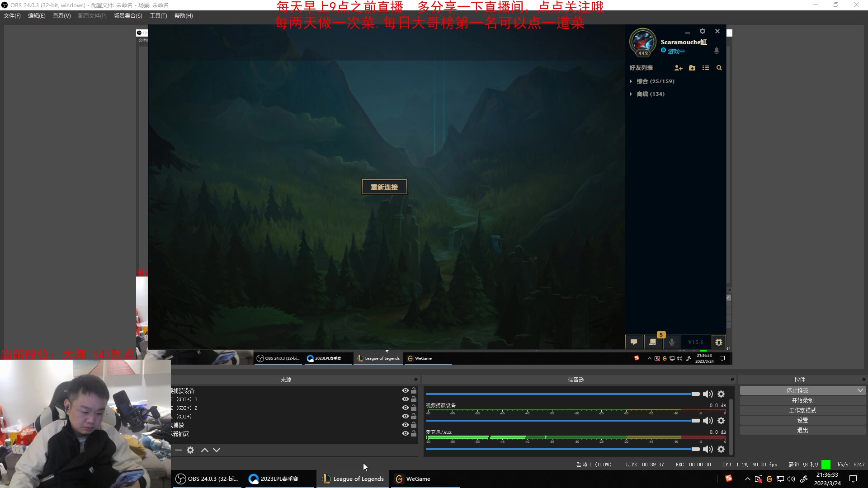868x488 pixels.
Task: Undock the 来源 sources panel
Action: pyautogui.click(x=416, y=380)
